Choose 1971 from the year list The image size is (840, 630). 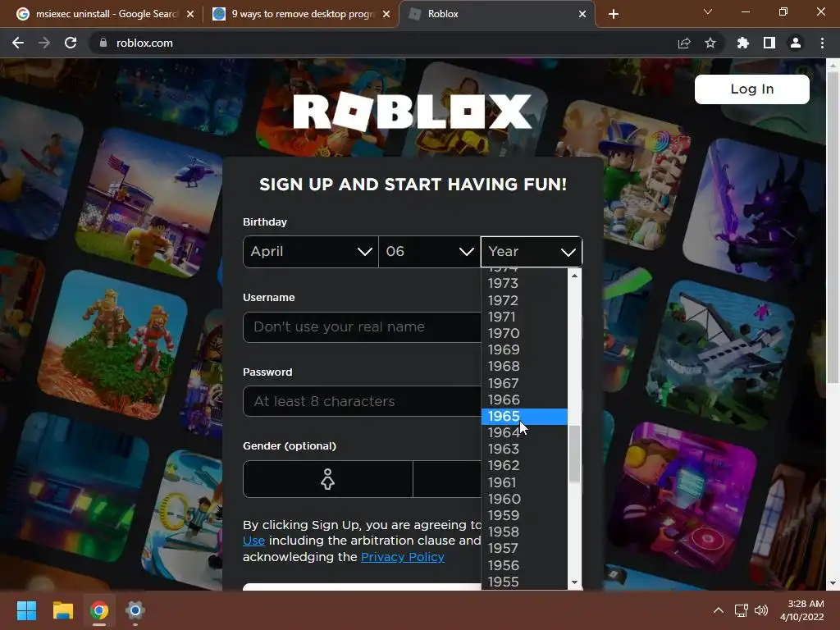coord(524,317)
